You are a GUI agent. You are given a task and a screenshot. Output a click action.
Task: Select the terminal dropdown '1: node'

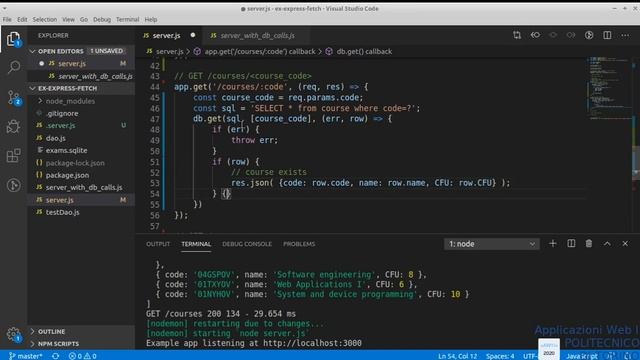(x=491, y=244)
